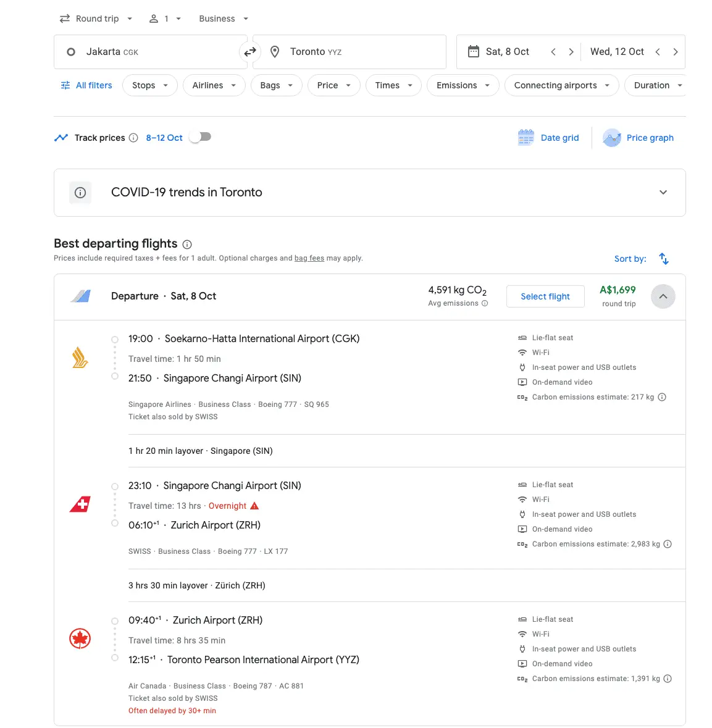Viewport: 712px width, 728px height.
Task: Click the Date grid link
Action: (x=559, y=138)
